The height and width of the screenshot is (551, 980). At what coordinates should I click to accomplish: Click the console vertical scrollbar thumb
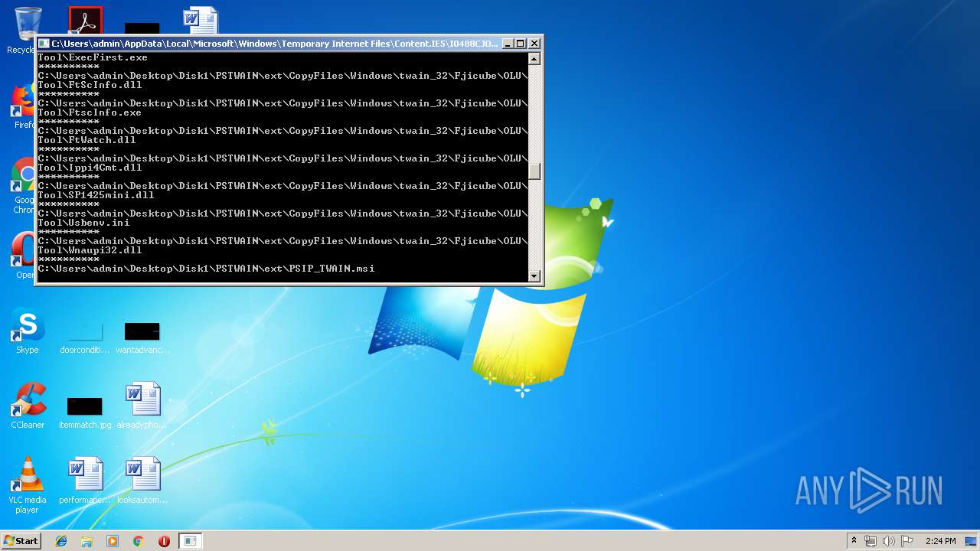[x=534, y=171]
